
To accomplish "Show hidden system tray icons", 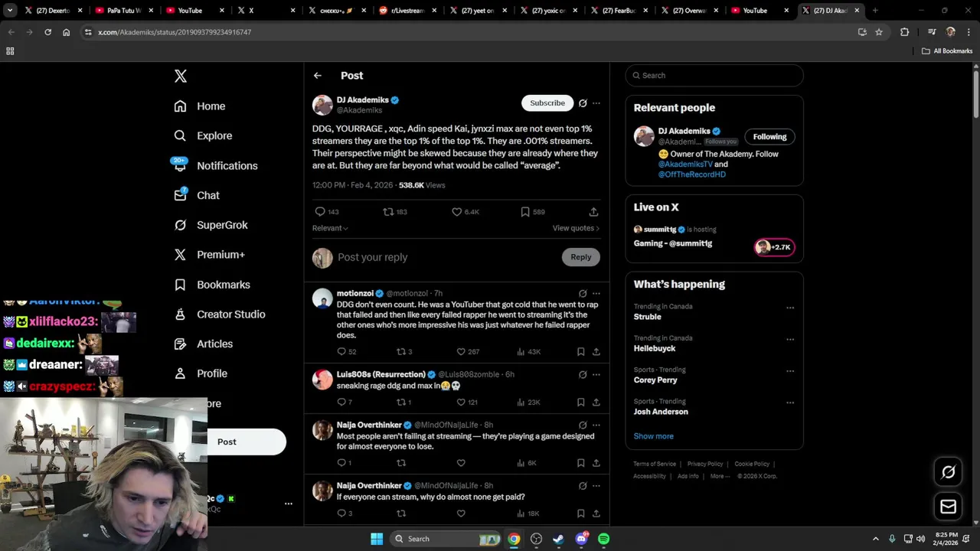I will point(875,539).
